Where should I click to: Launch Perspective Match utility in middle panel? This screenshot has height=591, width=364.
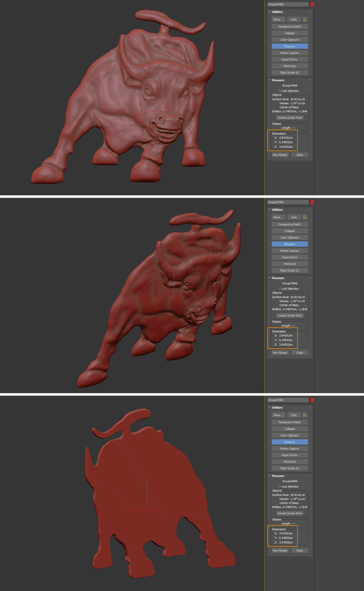[290, 224]
